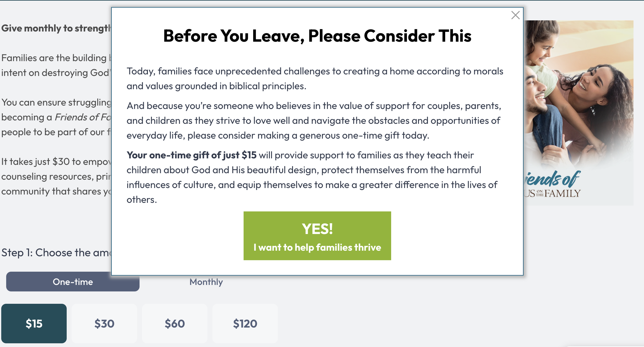Screen dimensions: 644x347
Task: Switch to Monthly giving frequency
Action: pyautogui.click(x=206, y=282)
